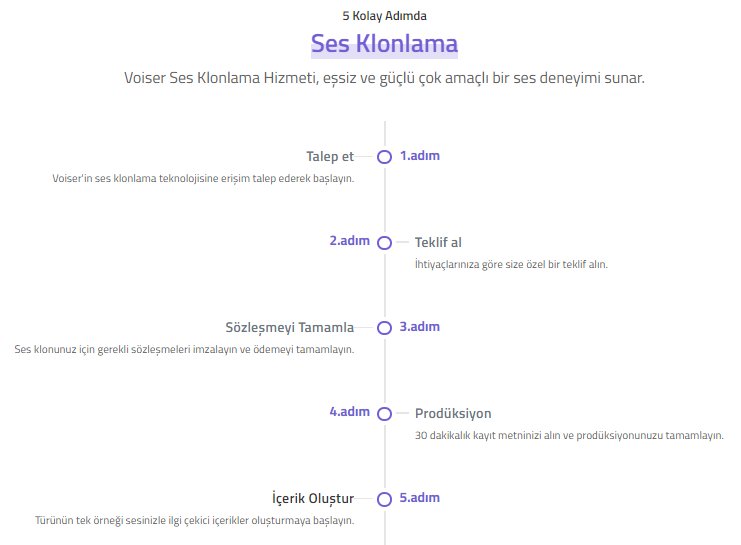Image resolution: width=741 pixels, height=545 pixels.
Task: Select the 'Teklif al' step title
Action: point(438,242)
